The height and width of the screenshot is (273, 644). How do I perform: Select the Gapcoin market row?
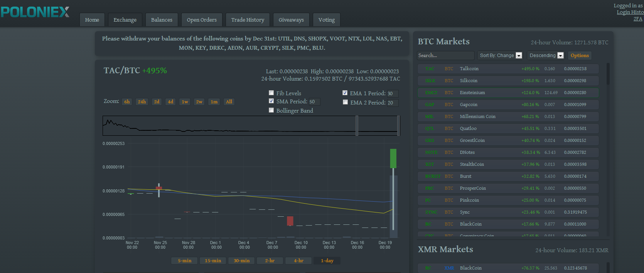point(508,104)
